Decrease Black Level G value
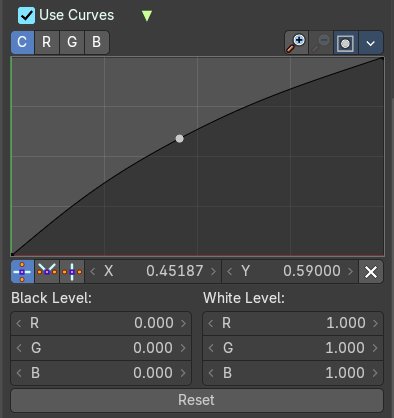Image resolution: width=394 pixels, height=418 pixels. pos(19,348)
